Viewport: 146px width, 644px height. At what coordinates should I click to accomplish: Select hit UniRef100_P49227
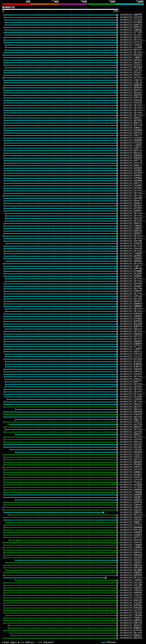tap(131, 75)
